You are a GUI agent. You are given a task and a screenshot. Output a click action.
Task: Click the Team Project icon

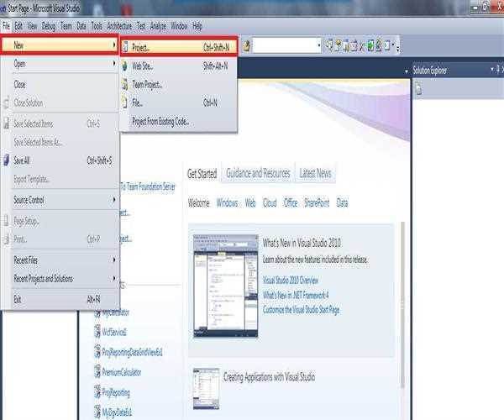pyautogui.click(x=126, y=84)
